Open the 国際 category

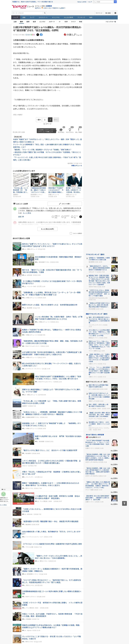[28, 22]
